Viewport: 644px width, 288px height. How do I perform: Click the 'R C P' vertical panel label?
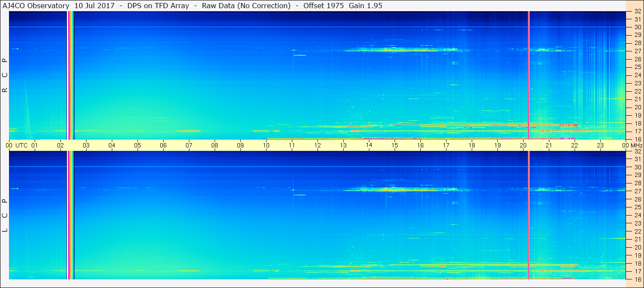tap(5, 75)
